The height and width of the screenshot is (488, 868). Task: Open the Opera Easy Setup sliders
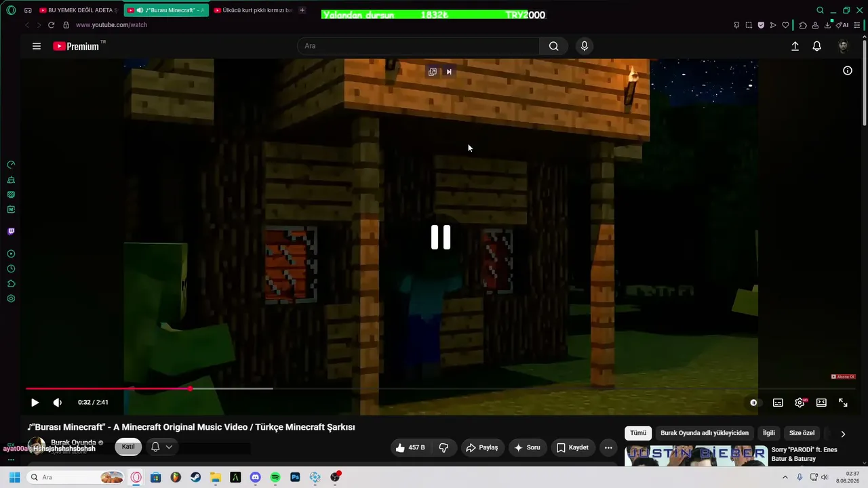(x=858, y=25)
